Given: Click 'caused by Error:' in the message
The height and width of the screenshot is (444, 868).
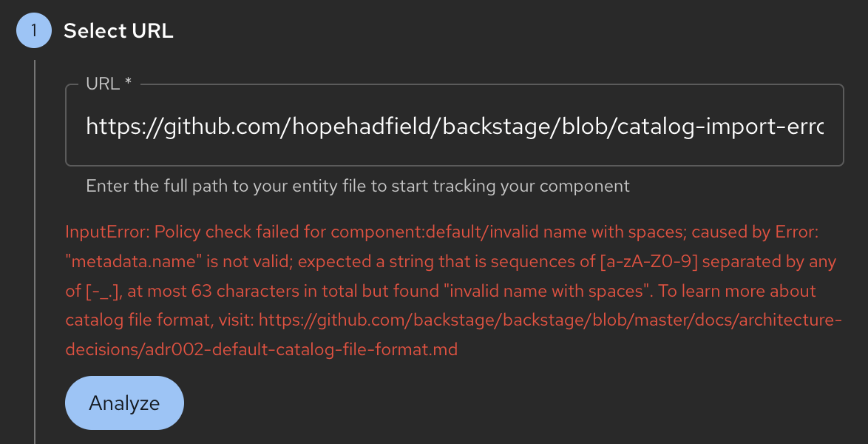Looking at the screenshot, I should coord(753,232).
